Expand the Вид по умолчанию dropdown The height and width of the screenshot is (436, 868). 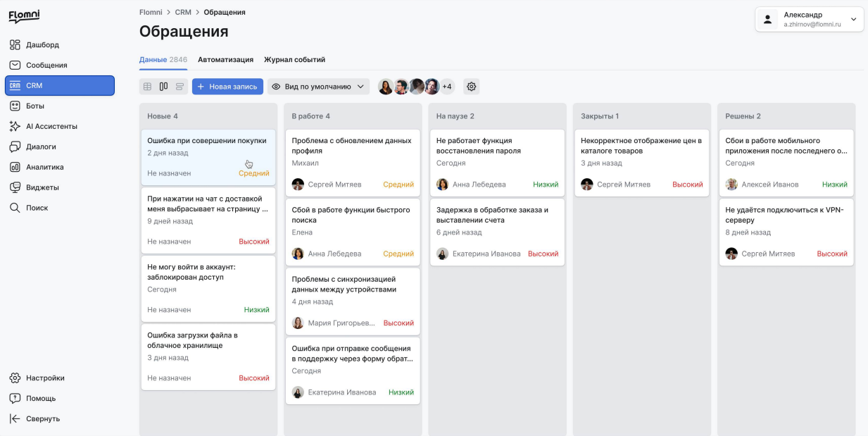tap(318, 87)
